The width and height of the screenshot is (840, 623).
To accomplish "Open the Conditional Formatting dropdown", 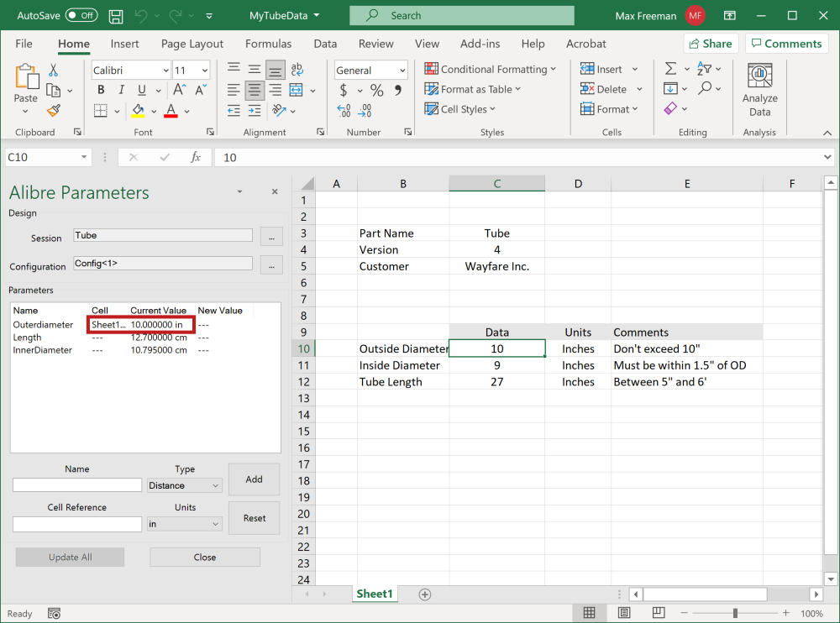I will (490, 69).
